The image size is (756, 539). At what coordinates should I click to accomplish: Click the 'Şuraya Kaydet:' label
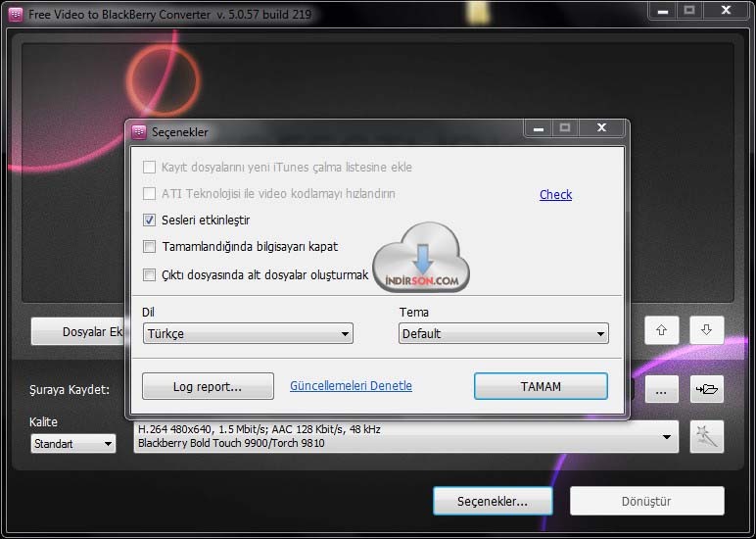(x=70, y=390)
